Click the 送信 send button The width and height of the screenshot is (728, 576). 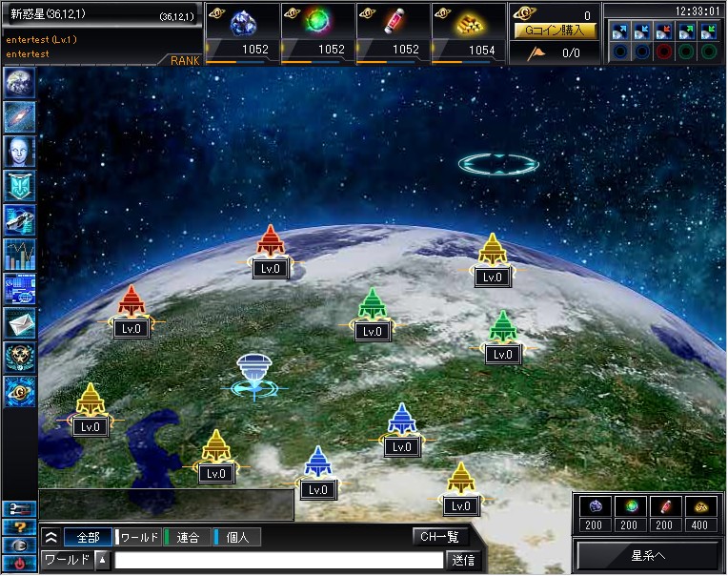(x=463, y=560)
